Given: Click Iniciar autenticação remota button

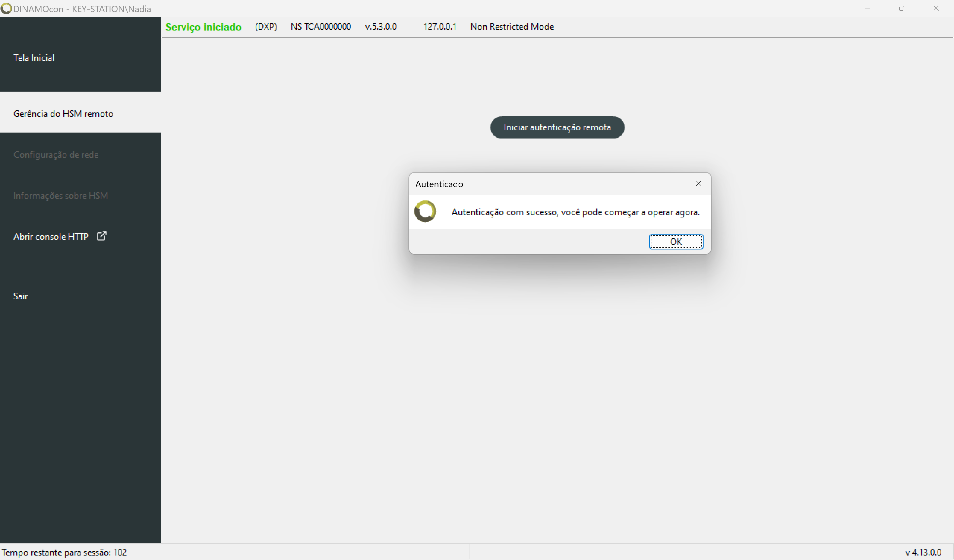Looking at the screenshot, I should [557, 128].
